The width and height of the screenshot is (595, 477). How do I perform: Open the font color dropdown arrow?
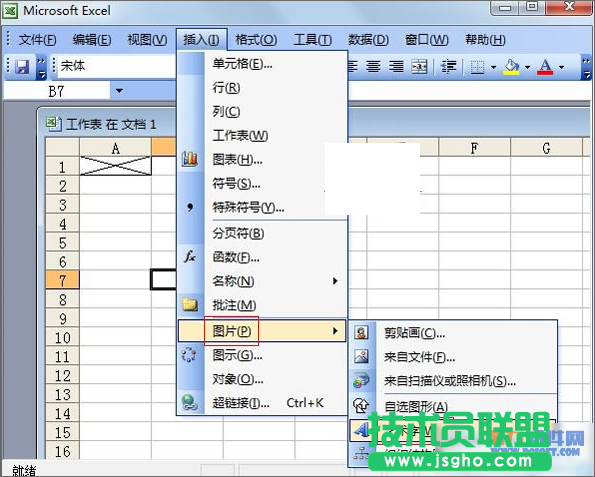point(562,68)
